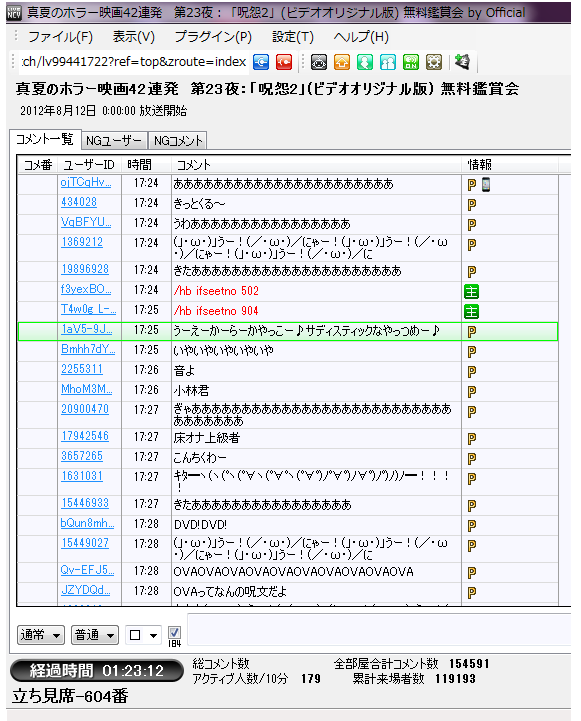Open user ID link 15449027
The width and height of the screenshot is (581, 721).
click(x=85, y=544)
